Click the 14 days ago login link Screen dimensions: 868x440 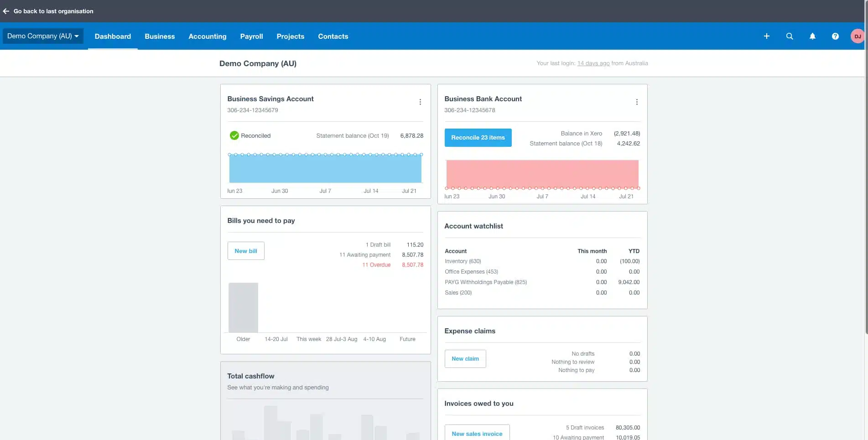593,63
